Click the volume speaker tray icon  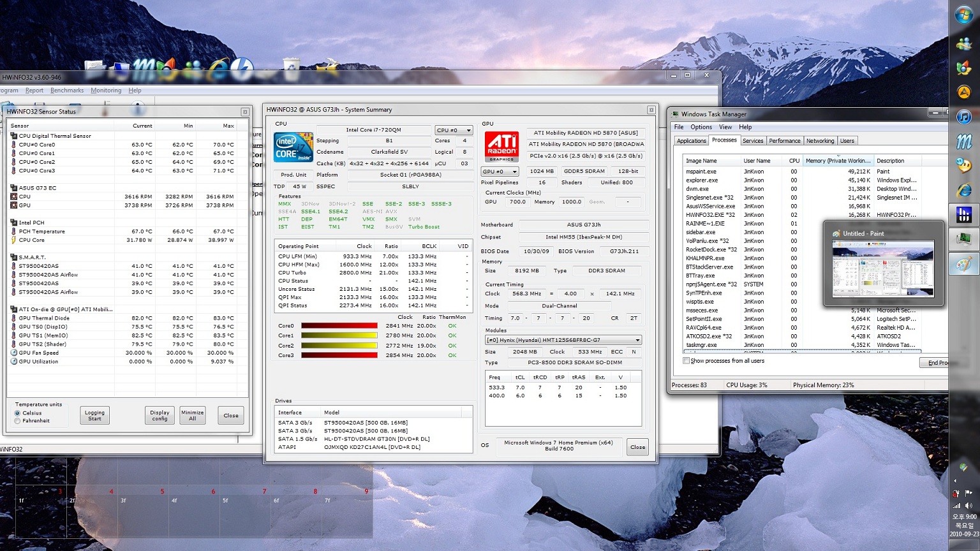click(969, 506)
